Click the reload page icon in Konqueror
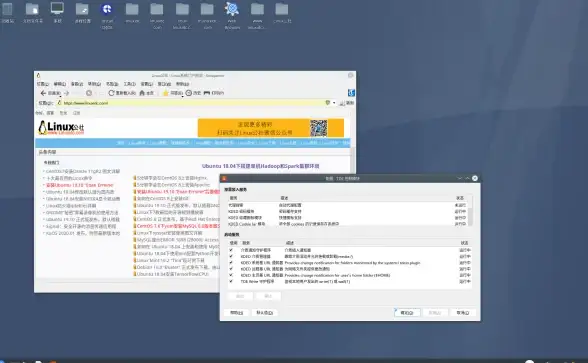Image resolution: width=588 pixels, height=363 pixels. coord(111,93)
